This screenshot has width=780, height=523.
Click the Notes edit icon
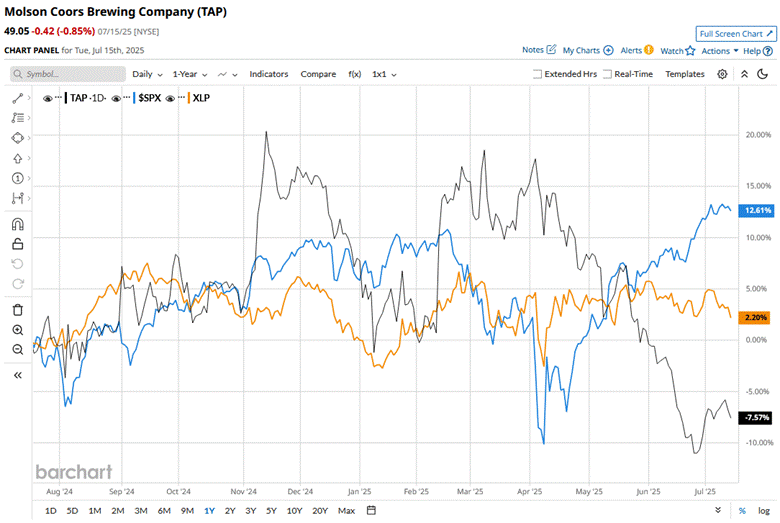(x=551, y=49)
